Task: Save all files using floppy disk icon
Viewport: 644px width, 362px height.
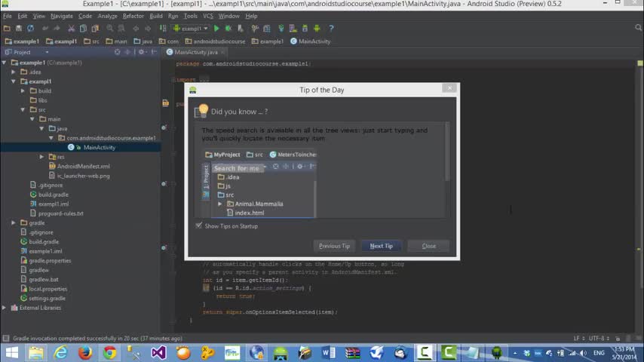Action: (x=19, y=29)
